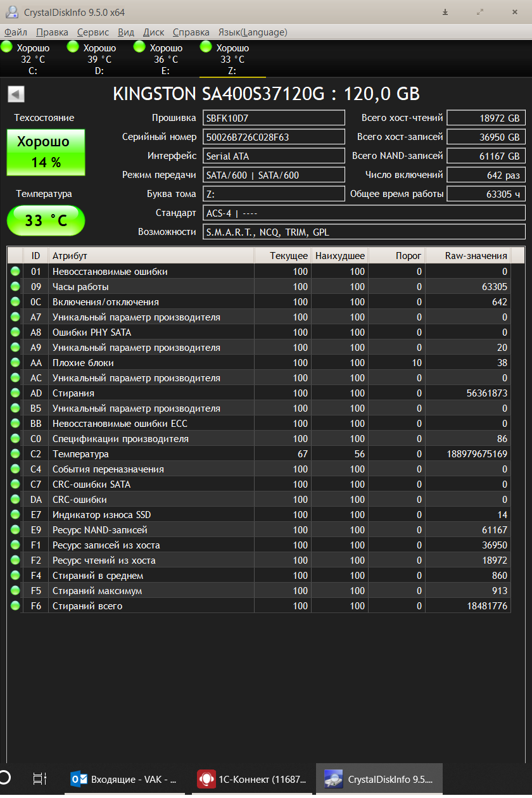The height and width of the screenshot is (798, 532).
Task: Click the Порог column header
Action: (396, 256)
